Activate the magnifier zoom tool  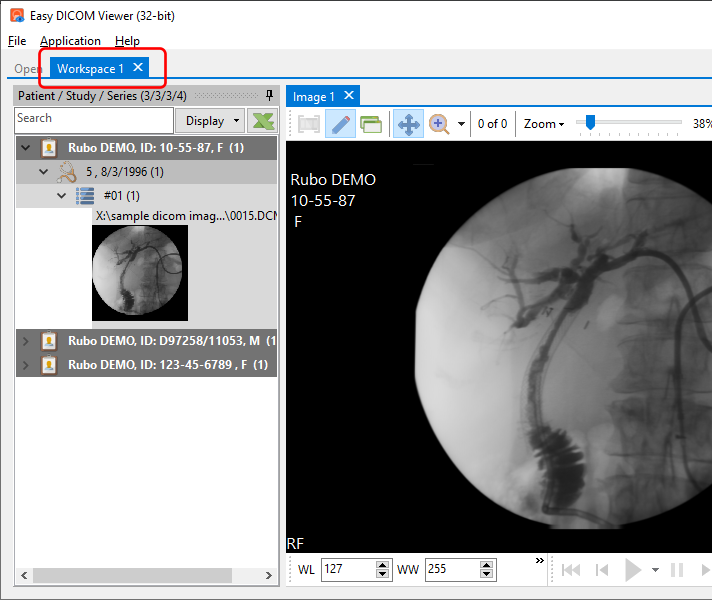pos(438,124)
